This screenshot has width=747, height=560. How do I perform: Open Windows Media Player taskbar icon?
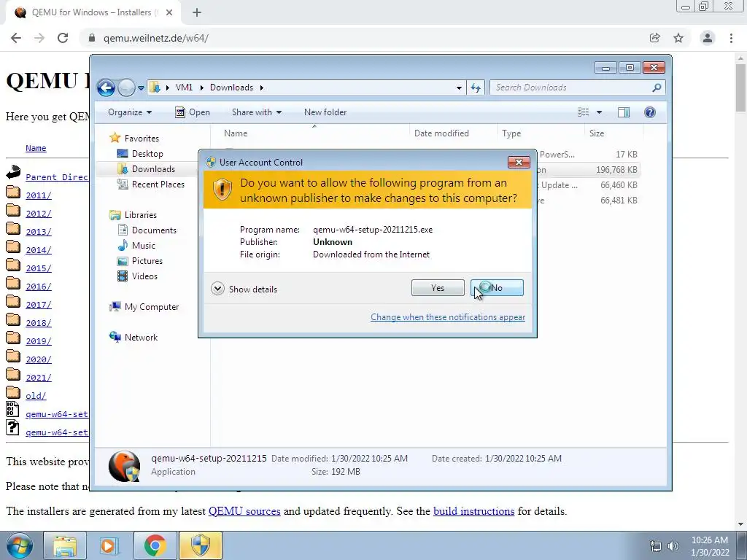coord(109,545)
